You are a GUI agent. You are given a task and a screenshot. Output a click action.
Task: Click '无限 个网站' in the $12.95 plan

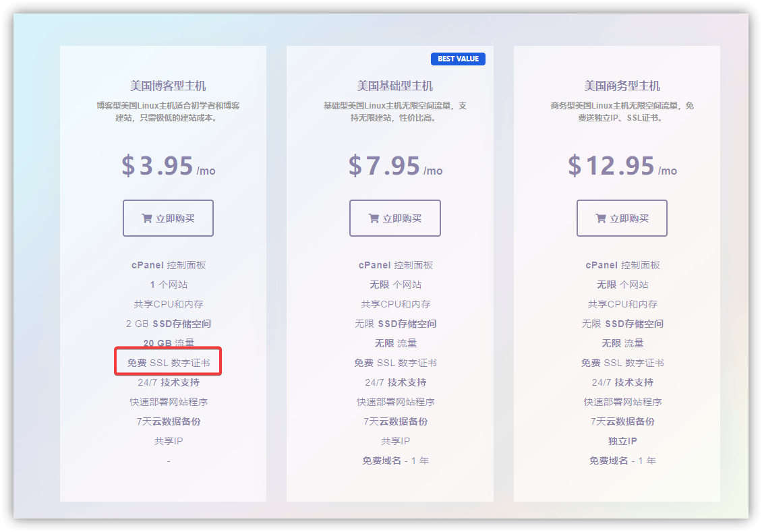[622, 285]
